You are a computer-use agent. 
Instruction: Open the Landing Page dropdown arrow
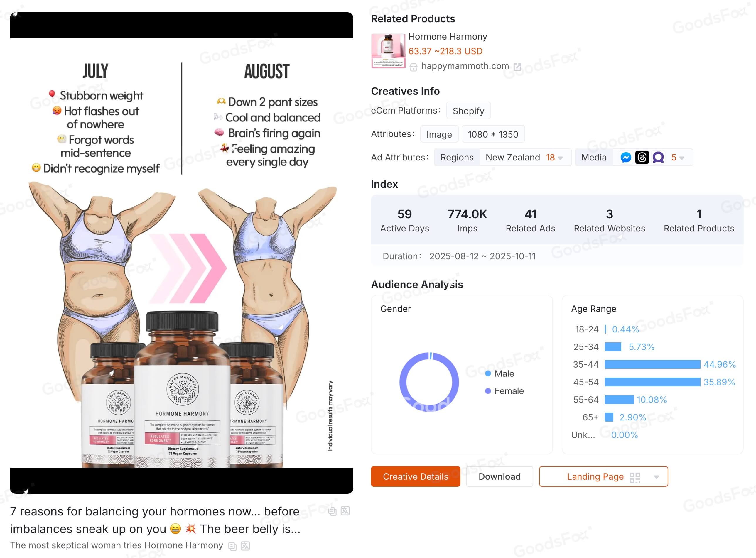point(656,477)
